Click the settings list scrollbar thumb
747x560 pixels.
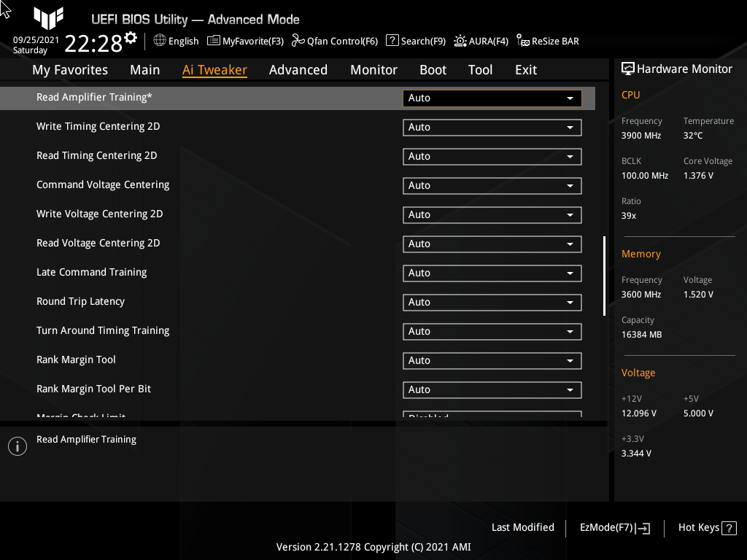point(604,276)
